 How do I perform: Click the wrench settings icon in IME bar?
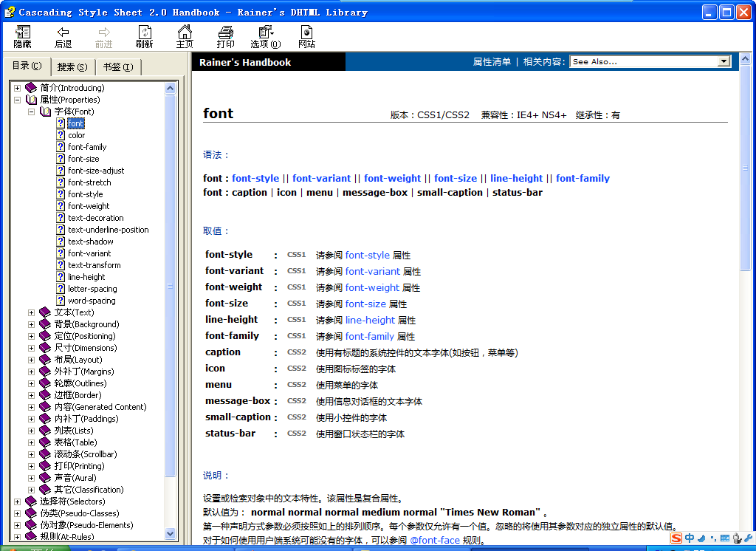point(749,538)
